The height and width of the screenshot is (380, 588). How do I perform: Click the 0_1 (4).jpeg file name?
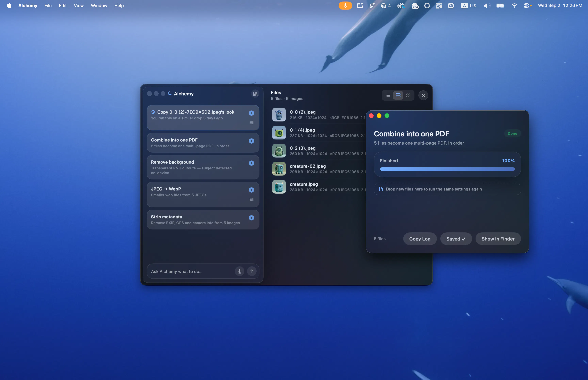302,130
